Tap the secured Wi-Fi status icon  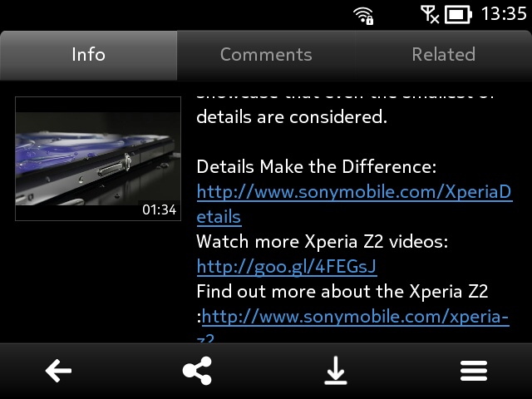(x=363, y=16)
